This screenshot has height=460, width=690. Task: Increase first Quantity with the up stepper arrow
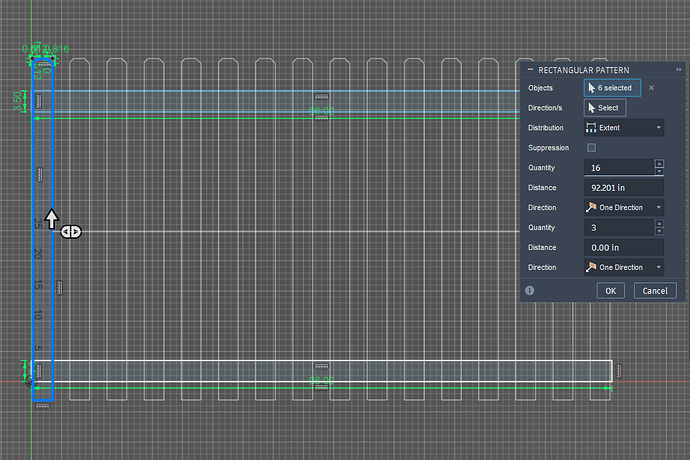(x=659, y=164)
